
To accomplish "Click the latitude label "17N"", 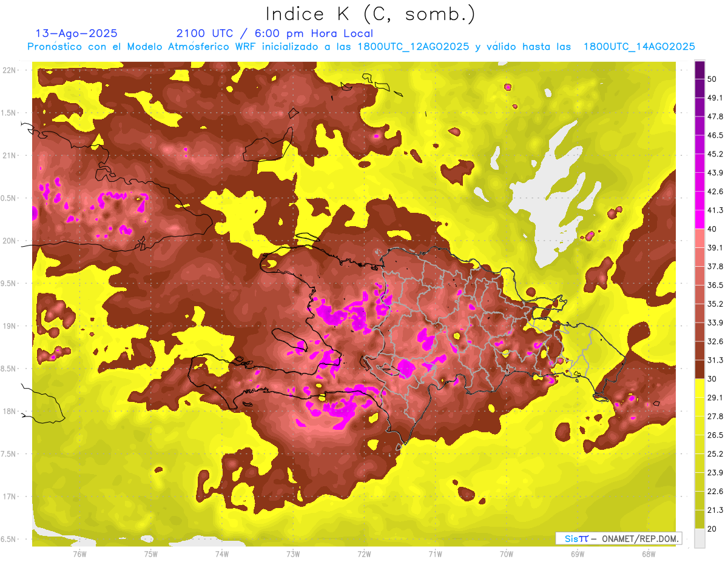I will tap(9, 497).
